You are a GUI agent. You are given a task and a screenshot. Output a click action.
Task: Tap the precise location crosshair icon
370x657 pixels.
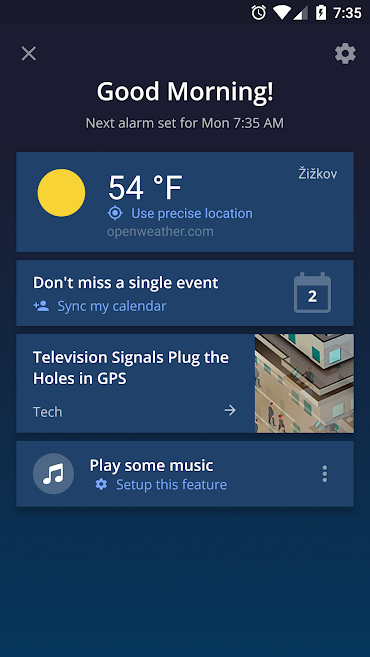[x=115, y=213]
